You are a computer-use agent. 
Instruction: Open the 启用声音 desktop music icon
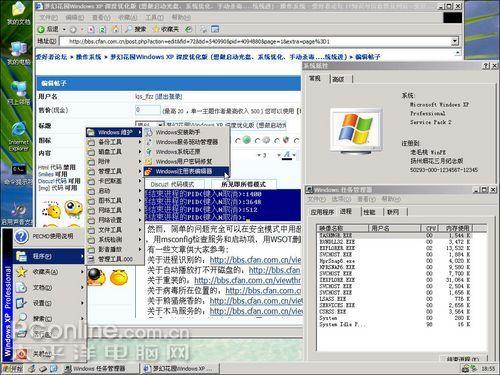click(18, 213)
